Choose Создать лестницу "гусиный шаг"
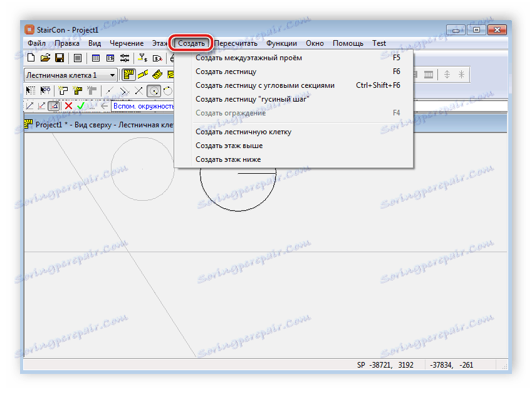The width and height of the screenshot is (532, 394). [x=294, y=99]
